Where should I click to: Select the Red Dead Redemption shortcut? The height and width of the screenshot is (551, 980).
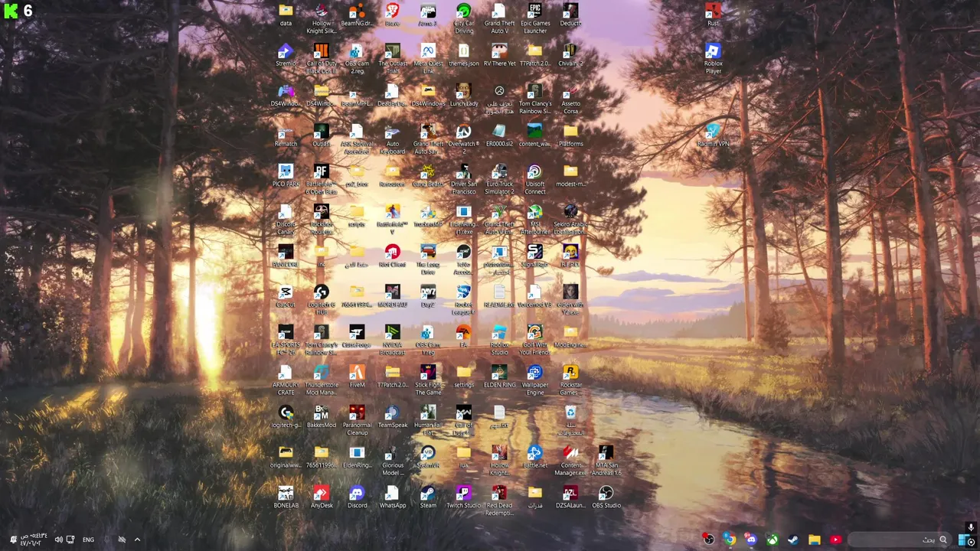(499, 501)
